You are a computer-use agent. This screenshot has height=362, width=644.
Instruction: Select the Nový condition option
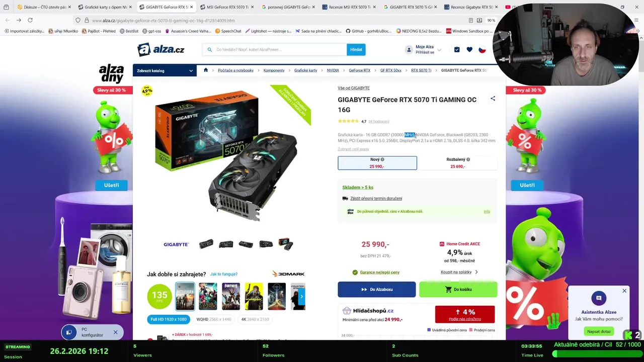pyautogui.click(x=377, y=163)
